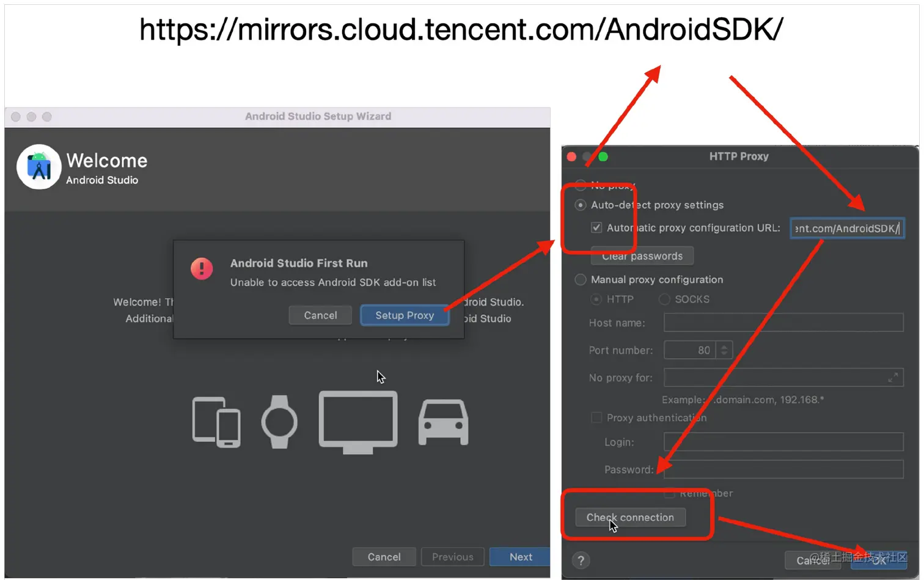Click the Login input field

(783, 442)
